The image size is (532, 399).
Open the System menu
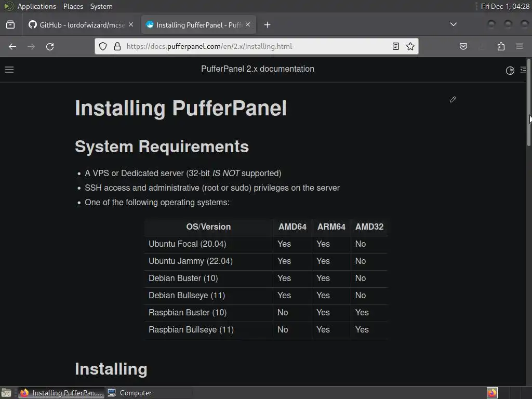pyautogui.click(x=101, y=6)
